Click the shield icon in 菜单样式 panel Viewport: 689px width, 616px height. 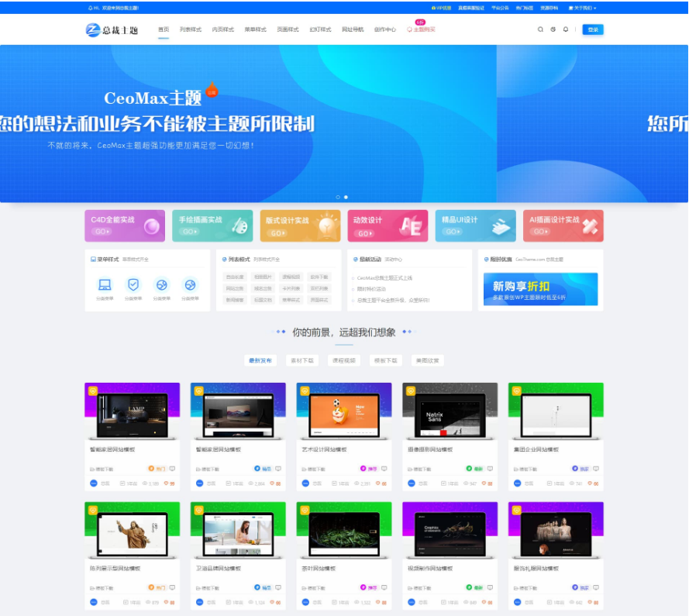(x=133, y=284)
